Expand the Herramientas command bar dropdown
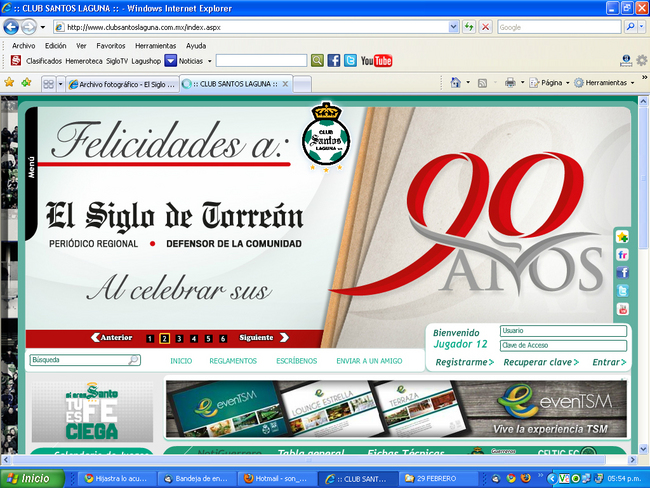This screenshot has height=488, width=650. point(610,83)
